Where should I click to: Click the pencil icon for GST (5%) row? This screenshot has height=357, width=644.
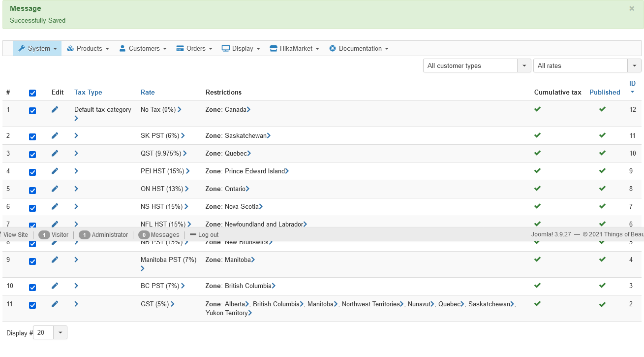click(x=55, y=304)
